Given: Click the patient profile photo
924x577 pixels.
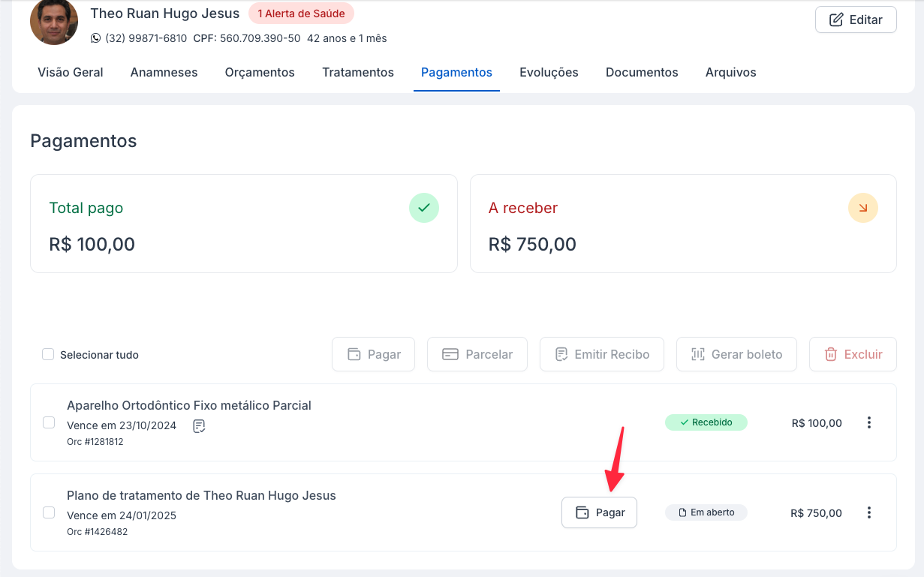Looking at the screenshot, I should [54, 23].
